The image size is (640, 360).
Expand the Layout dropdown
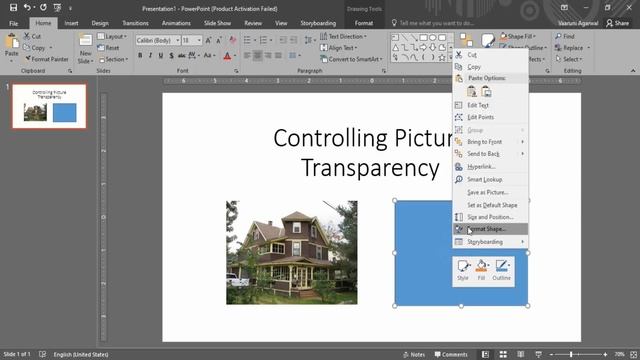coord(112,36)
